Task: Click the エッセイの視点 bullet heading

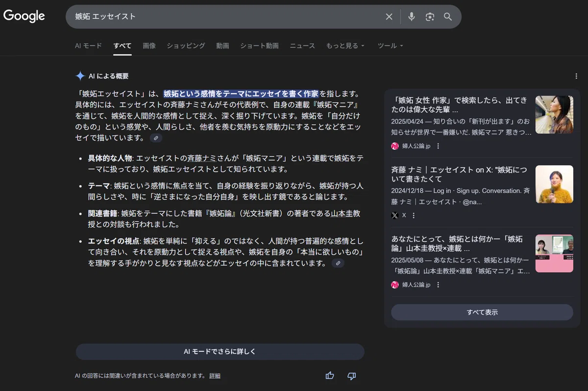Action: [x=114, y=241]
